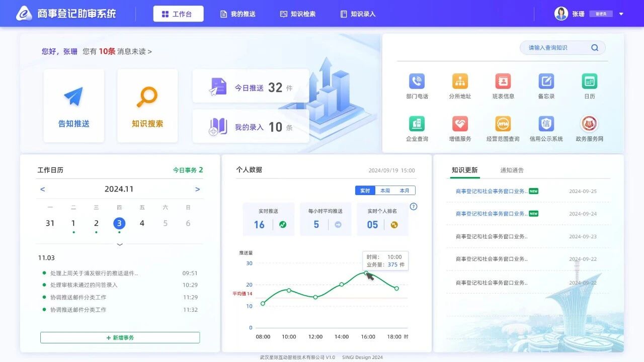The image size is (644, 362).
Task: Click the 请输入查询知识 search field
Action: pyautogui.click(x=556, y=48)
